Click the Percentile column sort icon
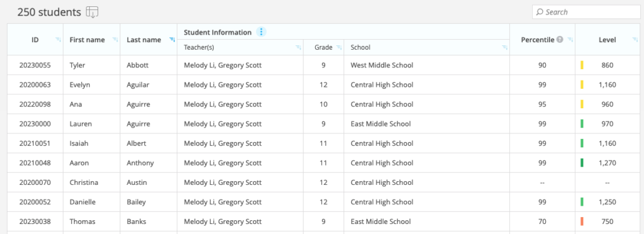The image size is (644, 234). point(570,40)
